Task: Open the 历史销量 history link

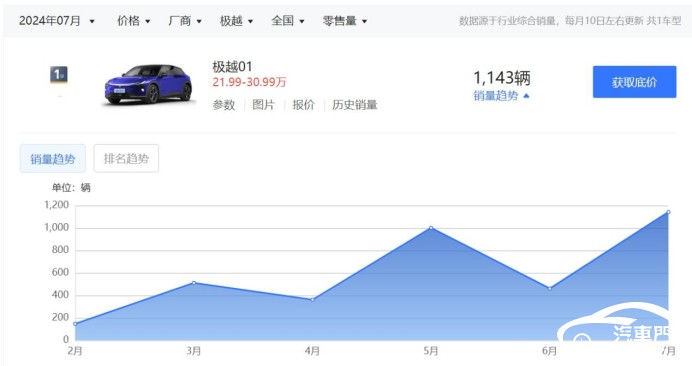Action: (x=355, y=105)
